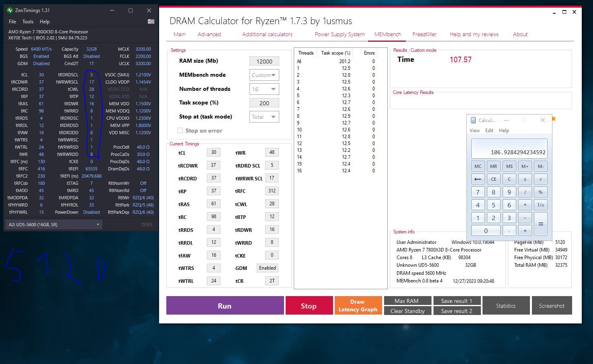Open the FreezKiller tab
The width and height of the screenshot is (593, 364).
pyautogui.click(x=424, y=34)
